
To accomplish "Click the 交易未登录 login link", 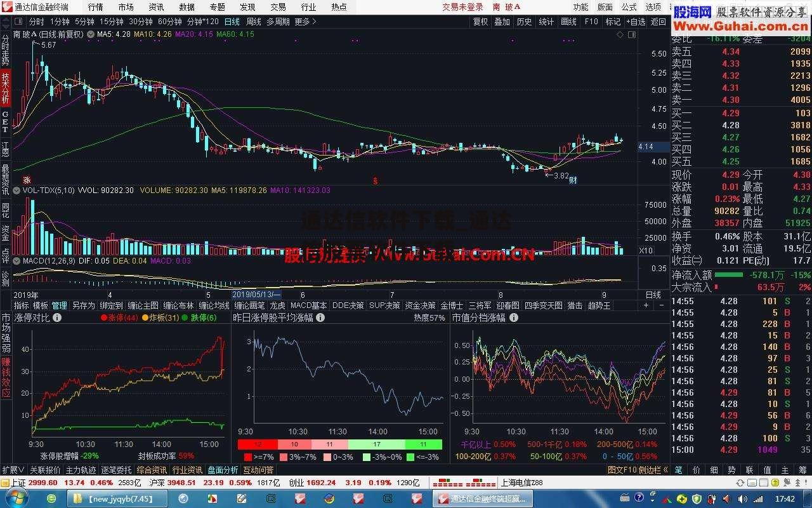I will coord(462,7).
